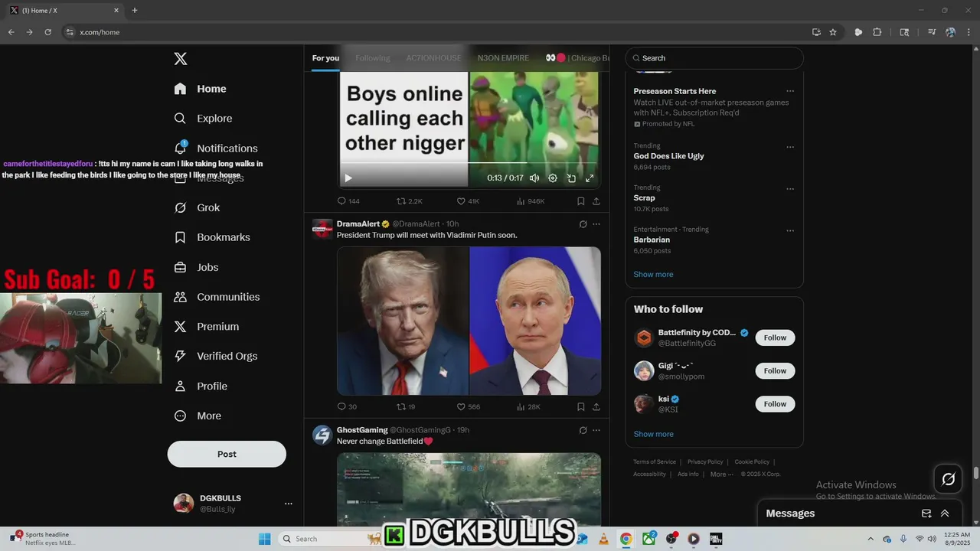Screen dimensions: 980x551
Task: Open Grok from the sidebar
Action: [197, 207]
